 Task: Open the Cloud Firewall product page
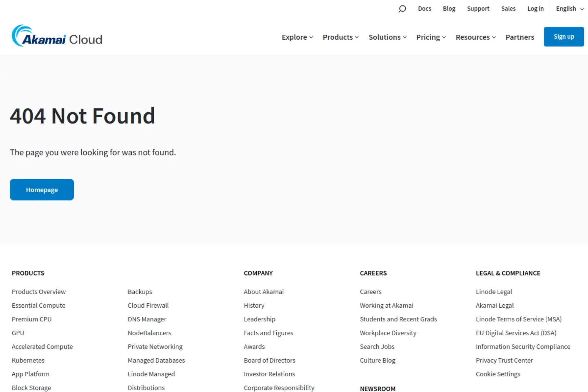pos(148,305)
